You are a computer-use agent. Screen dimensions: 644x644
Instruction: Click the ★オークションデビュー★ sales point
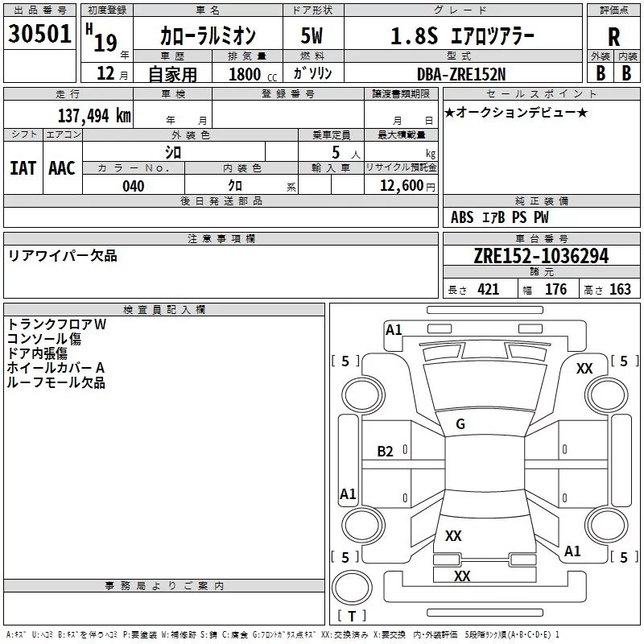[516, 112]
